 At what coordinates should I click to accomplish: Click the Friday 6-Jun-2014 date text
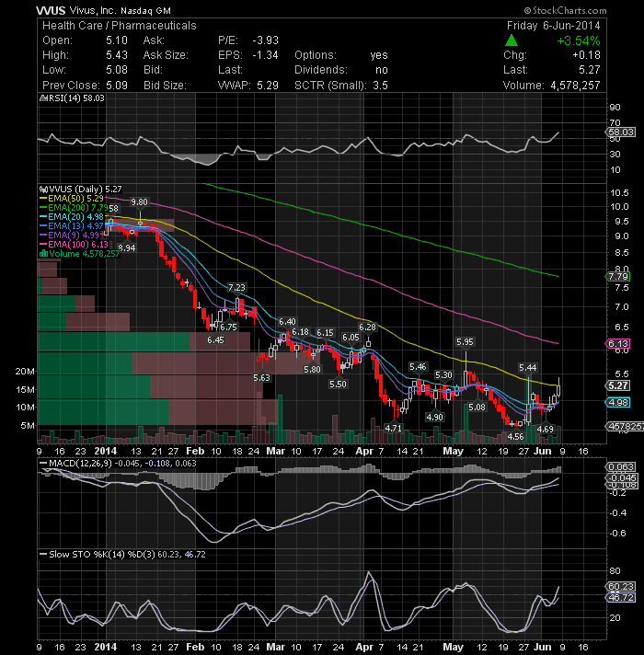553,26
